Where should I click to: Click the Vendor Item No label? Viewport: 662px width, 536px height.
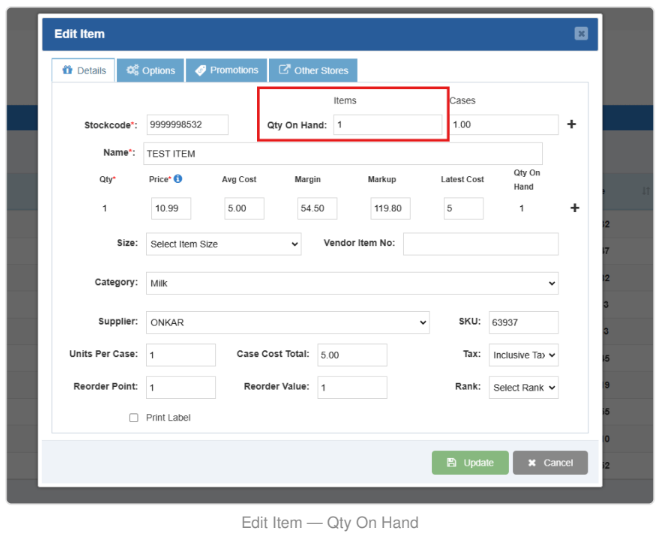pyautogui.click(x=359, y=243)
